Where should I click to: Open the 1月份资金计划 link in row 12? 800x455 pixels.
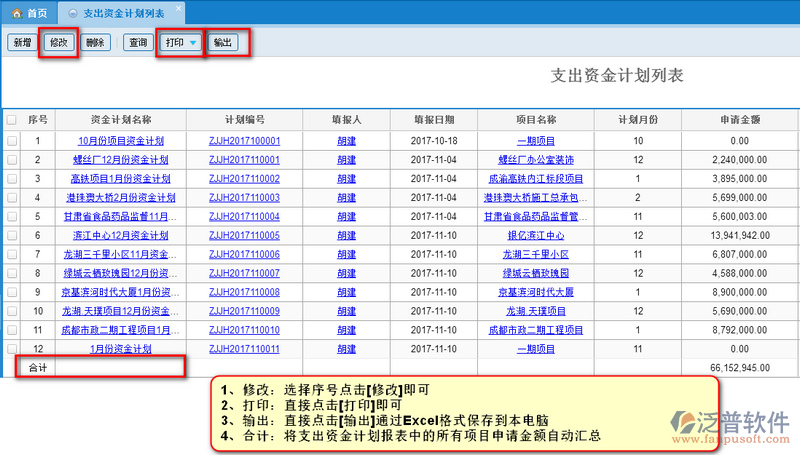click(x=121, y=349)
